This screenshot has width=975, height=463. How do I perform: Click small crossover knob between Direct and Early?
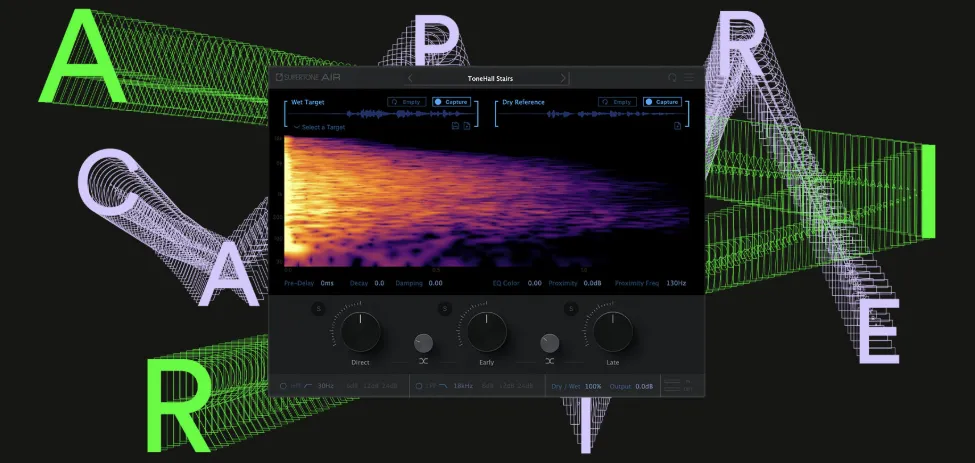pos(423,342)
